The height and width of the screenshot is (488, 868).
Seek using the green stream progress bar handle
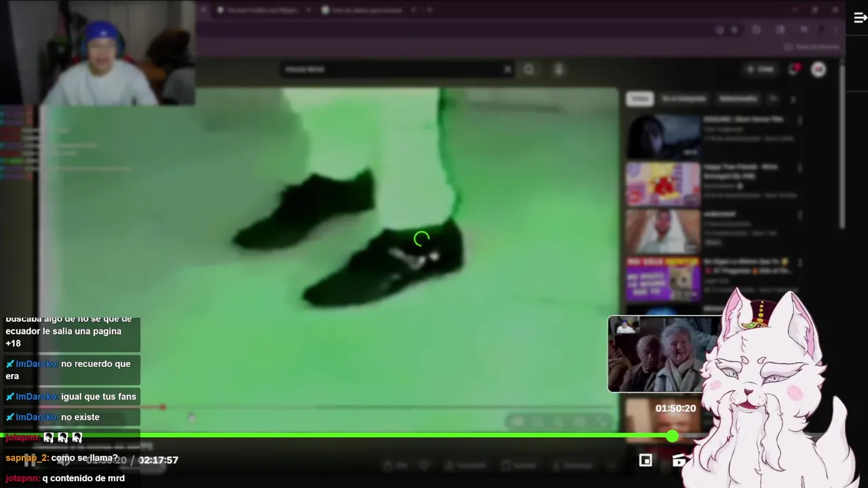pyautogui.click(x=672, y=436)
